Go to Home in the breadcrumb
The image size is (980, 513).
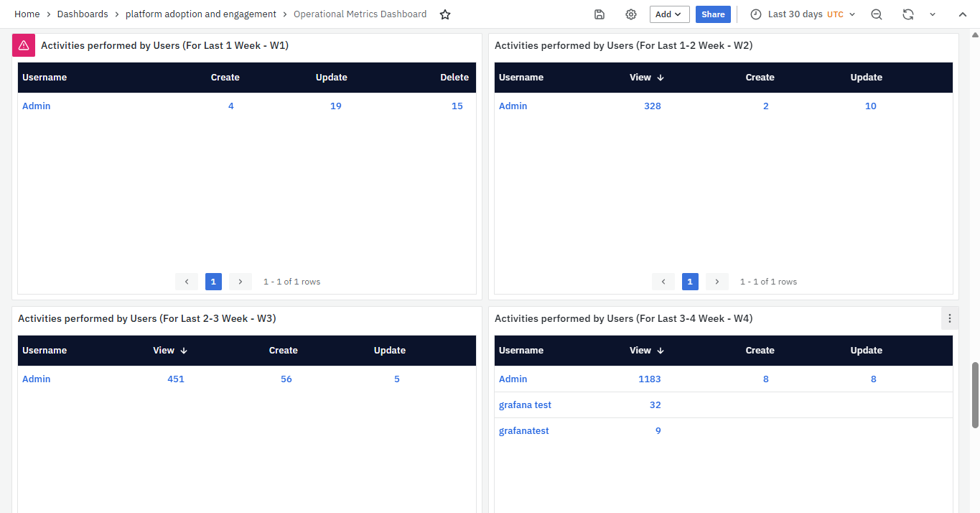point(27,14)
